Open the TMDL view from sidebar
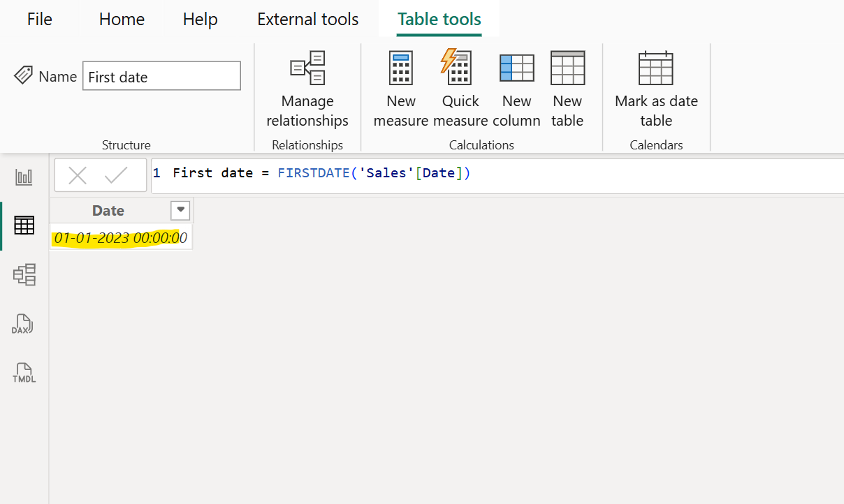844x504 pixels. coord(24,372)
